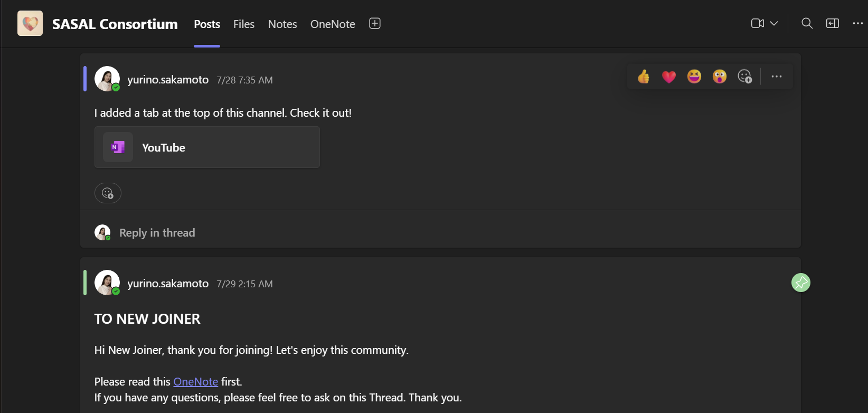868x413 pixels.
Task: Open meeting options dropdown arrow
Action: [774, 24]
